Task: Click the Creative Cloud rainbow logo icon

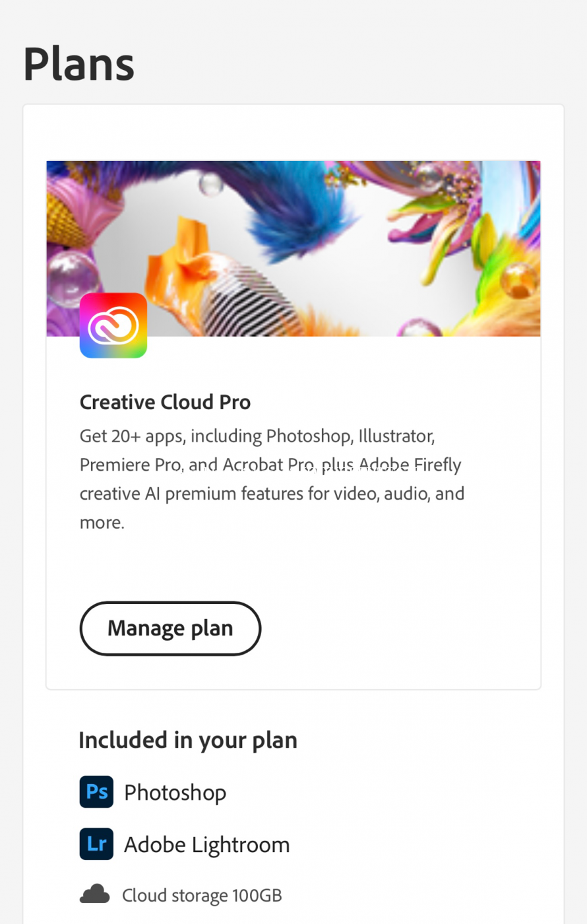Action: [x=113, y=325]
